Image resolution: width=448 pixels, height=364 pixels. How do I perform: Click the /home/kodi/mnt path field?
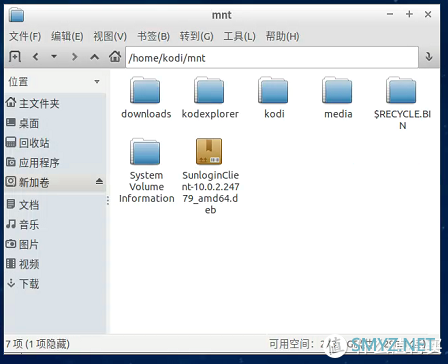[272, 58]
